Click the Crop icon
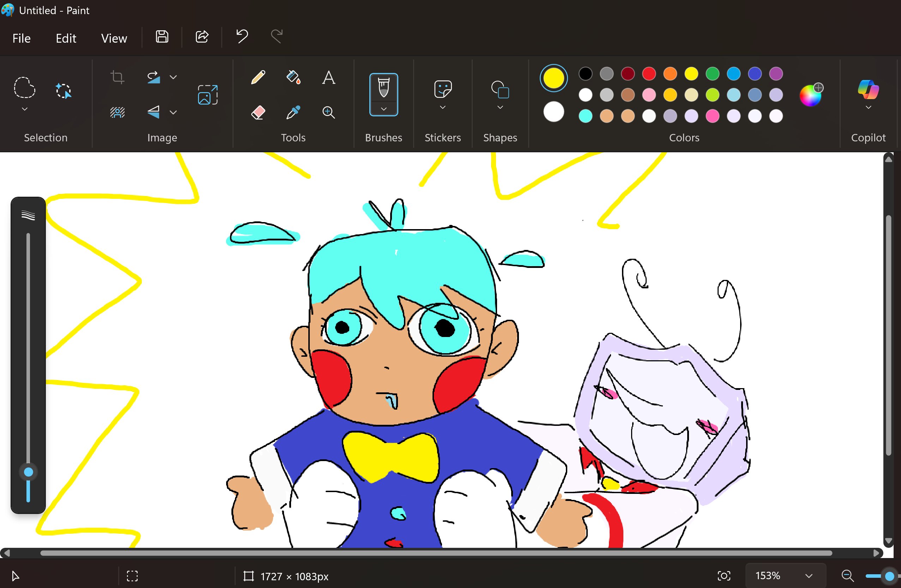The image size is (901, 588). point(117,77)
